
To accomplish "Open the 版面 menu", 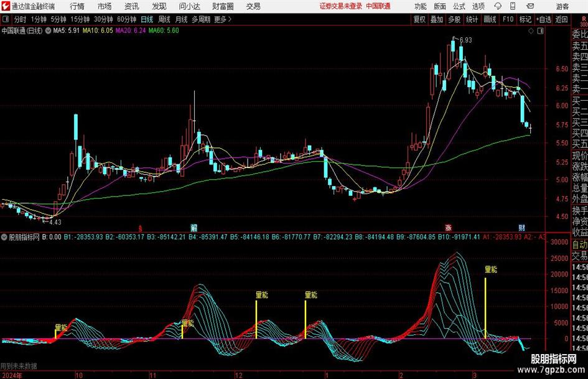I will tap(440, 6).
